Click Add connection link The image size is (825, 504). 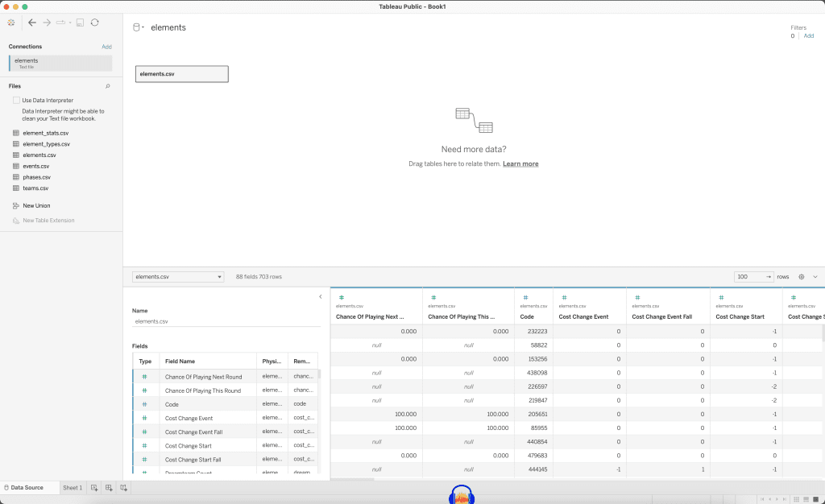(x=107, y=47)
